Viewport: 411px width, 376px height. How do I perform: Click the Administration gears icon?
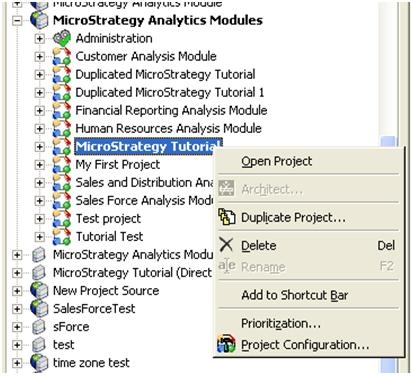coord(62,38)
